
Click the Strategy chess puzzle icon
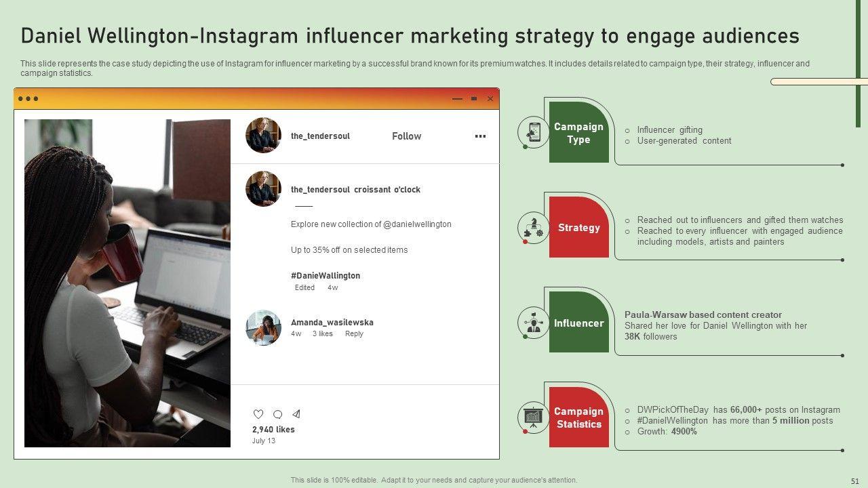[534, 227]
